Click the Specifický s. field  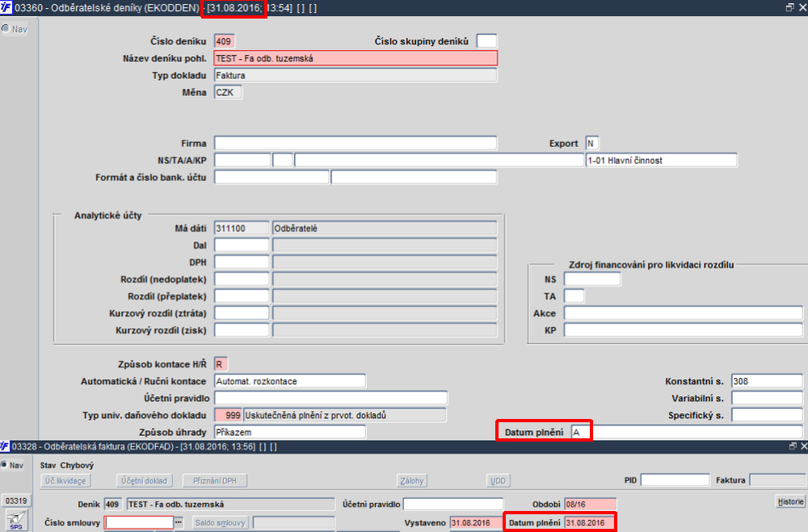coord(767,415)
